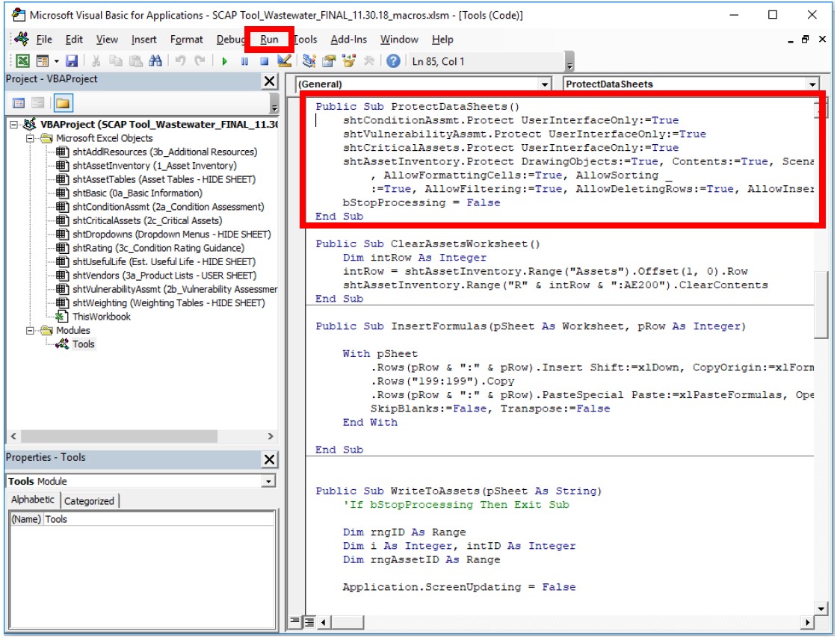Viewport: 840px width, 640px height.
Task: Close the Project - VBAProject pane
Action: pyautogui.click(x=270, y=81)
